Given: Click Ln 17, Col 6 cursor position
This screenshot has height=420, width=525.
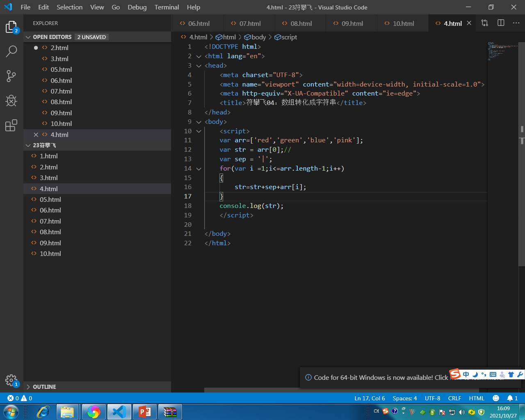Looking at the screenshot, I should (370, 398).
